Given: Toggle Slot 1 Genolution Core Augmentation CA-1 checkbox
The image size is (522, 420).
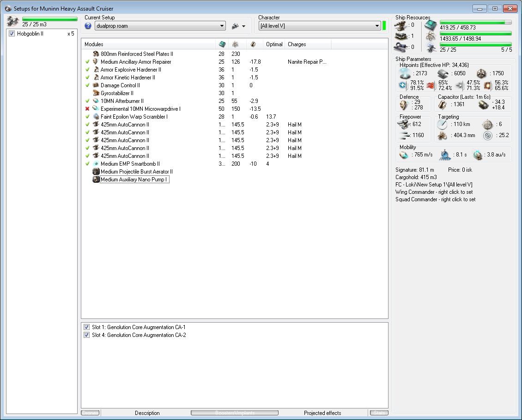Looking at the screenshot, I should coord(86,327).
